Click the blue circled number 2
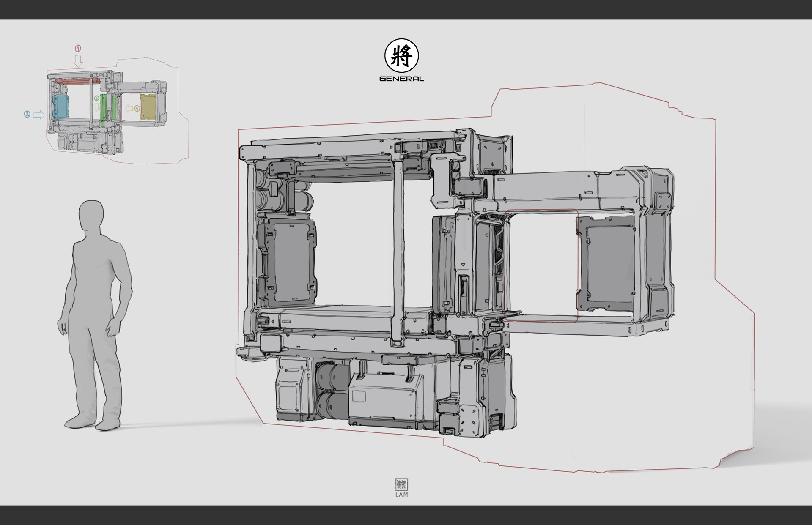This screenshot has width=812, height=525. [27, 114]
